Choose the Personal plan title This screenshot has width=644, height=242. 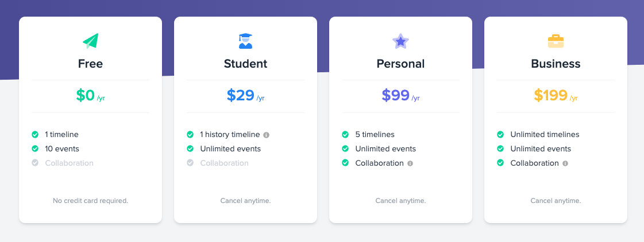400,64
